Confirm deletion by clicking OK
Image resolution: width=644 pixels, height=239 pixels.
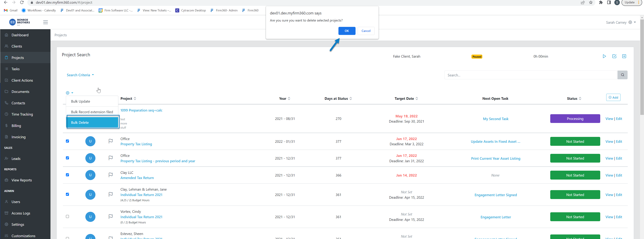(347, 31)
